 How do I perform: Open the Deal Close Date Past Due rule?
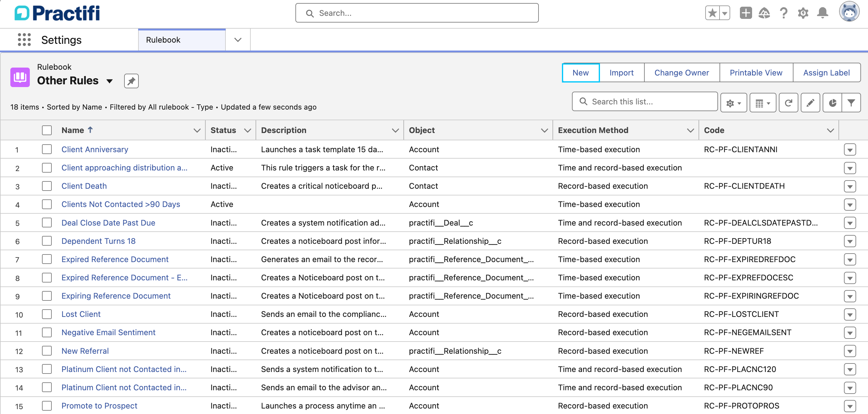108,223
